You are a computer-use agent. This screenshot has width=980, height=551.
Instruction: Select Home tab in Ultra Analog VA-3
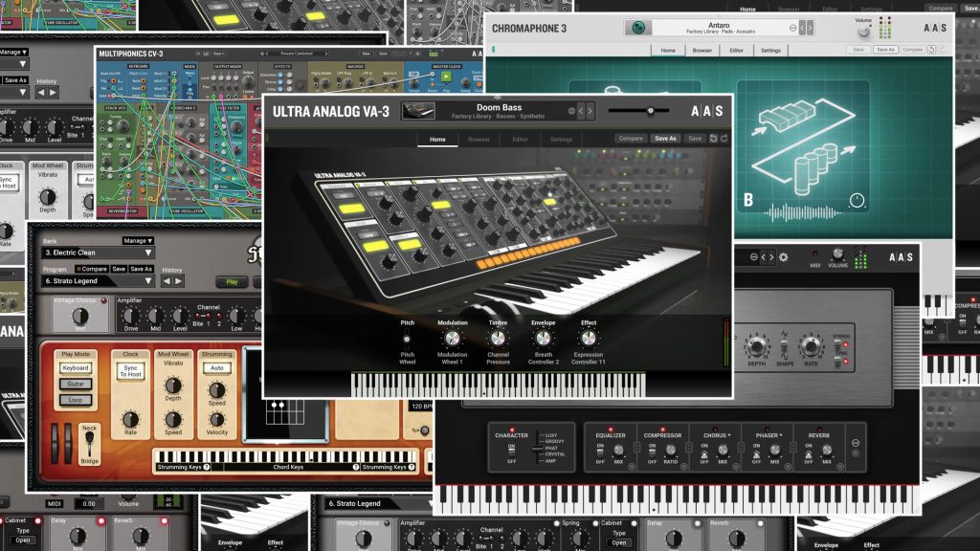pos(437,140)
